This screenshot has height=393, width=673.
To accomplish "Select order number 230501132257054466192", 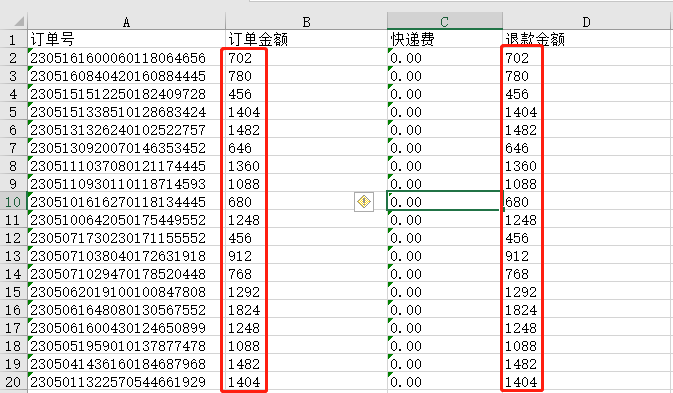I will pyautogui.click(x=126, y=382).
